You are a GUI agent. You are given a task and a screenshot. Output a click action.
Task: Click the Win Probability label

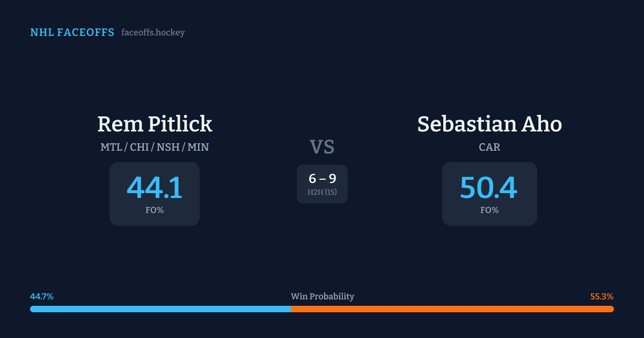click(x=322, y=297)
